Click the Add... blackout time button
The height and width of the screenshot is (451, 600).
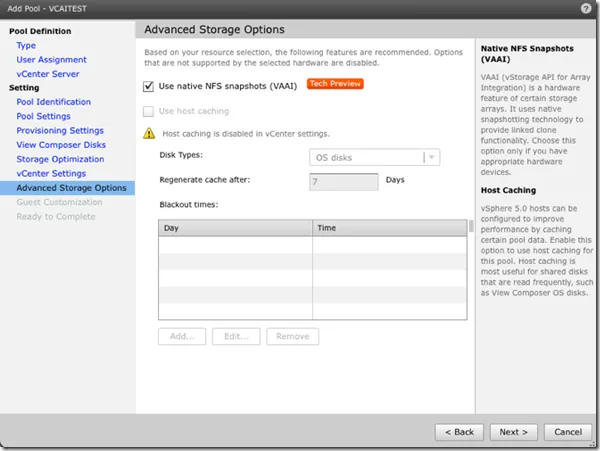point(182,336)
